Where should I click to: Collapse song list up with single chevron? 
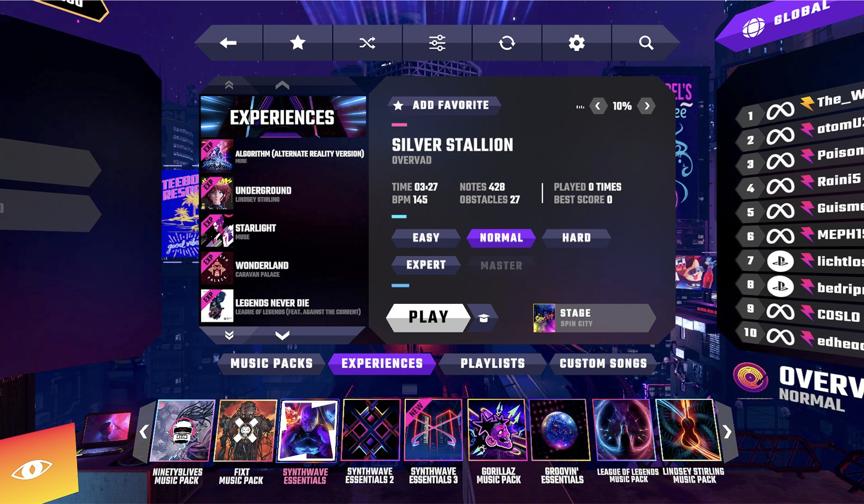click(x=282, y=85)
